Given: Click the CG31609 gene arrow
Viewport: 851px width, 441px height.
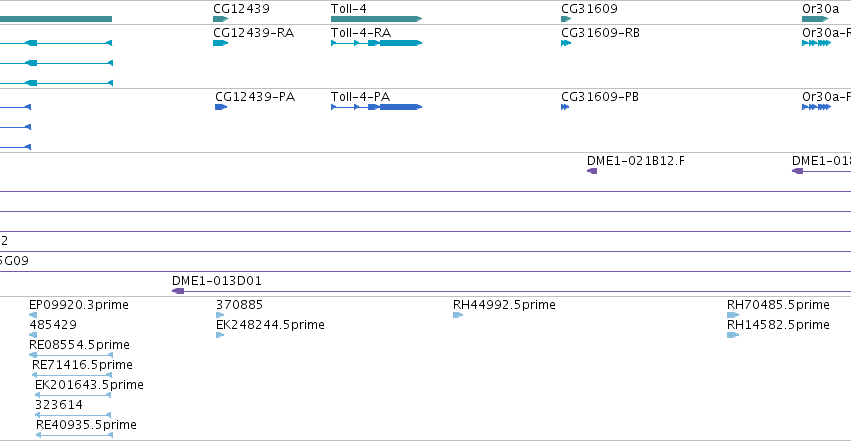Looking at the screenshot, I should [x=566, y=19].
